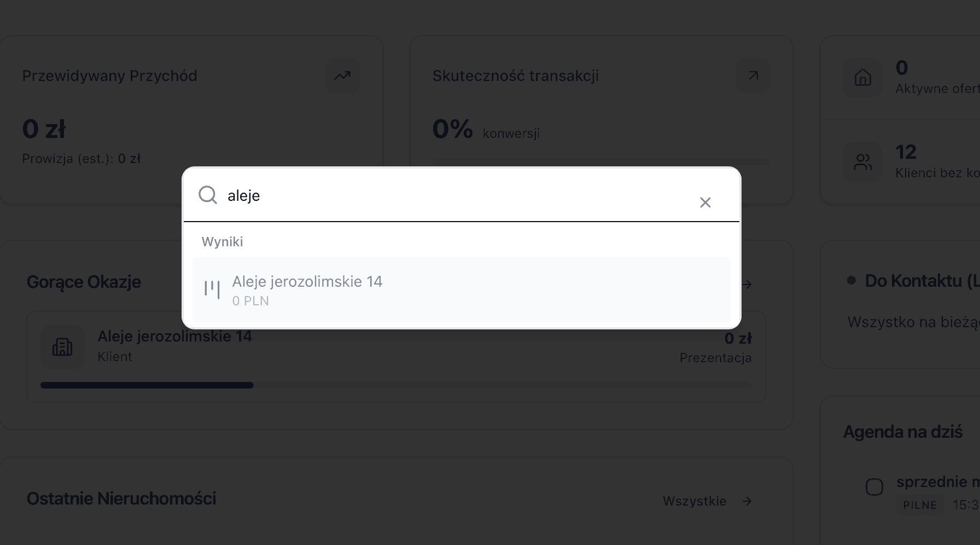This screenshot has width=980, height=545.
Task: Select the 'Aleje jerozolimskie 14' search result
Action: 461,290
